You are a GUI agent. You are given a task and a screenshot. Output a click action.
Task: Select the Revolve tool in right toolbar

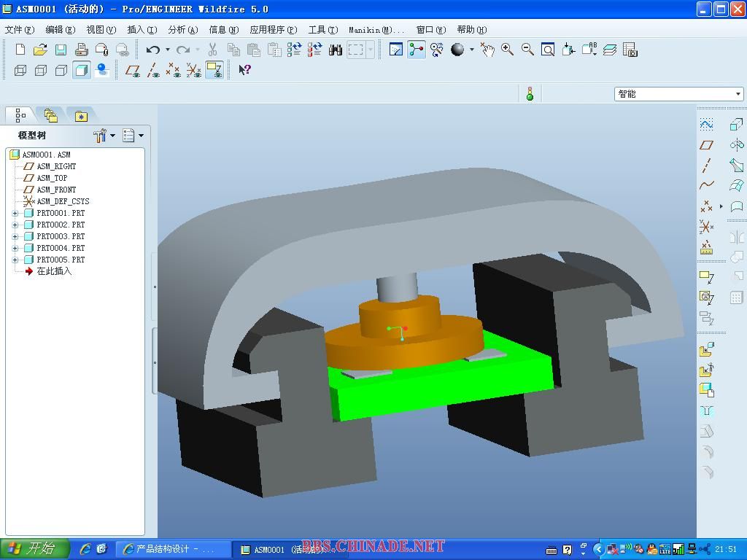(737, 145)
